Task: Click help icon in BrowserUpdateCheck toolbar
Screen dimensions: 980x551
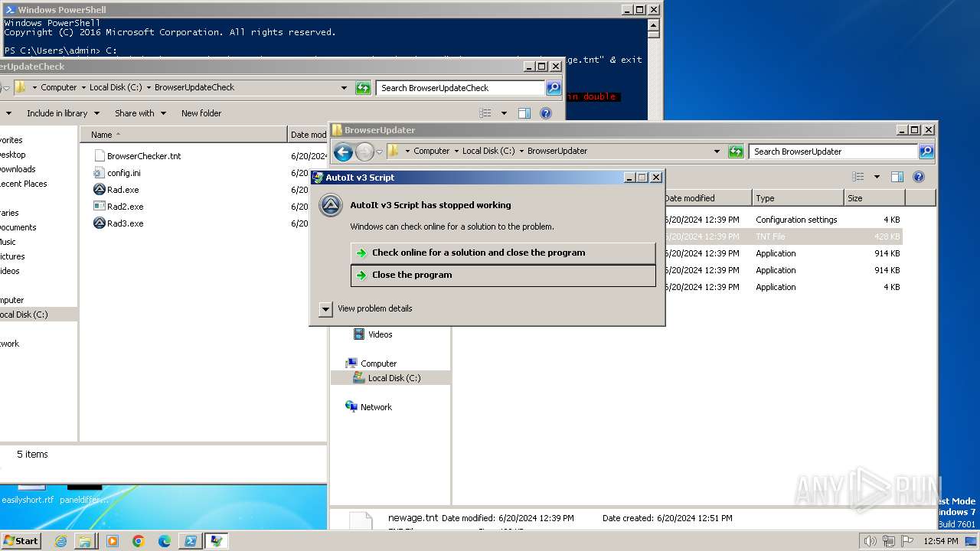Action: [546, 113]
